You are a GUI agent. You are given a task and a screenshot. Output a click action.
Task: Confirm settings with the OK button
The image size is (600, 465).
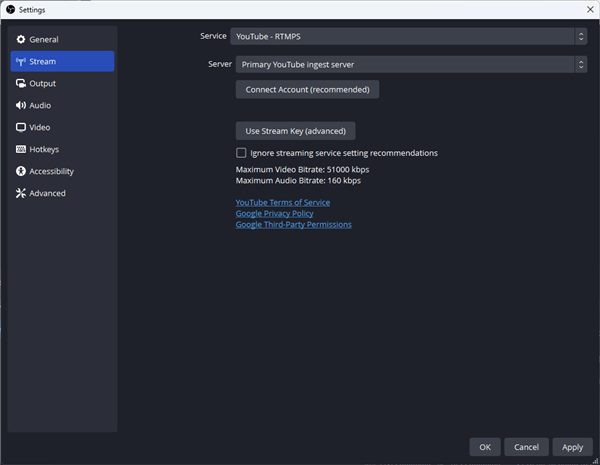tap(484, 447)
